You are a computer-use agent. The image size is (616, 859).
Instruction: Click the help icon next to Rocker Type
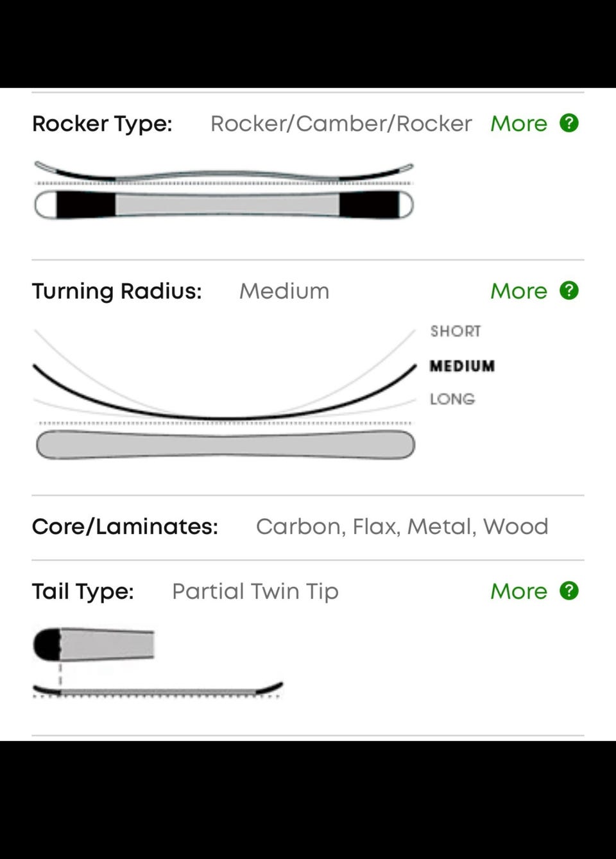pos(569,123)
